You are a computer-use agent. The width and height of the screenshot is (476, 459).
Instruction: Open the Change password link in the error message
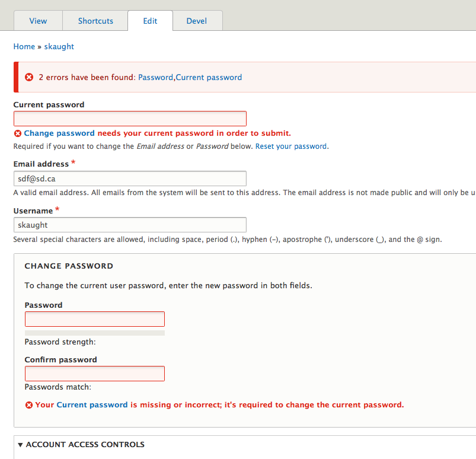coord(59,133)
